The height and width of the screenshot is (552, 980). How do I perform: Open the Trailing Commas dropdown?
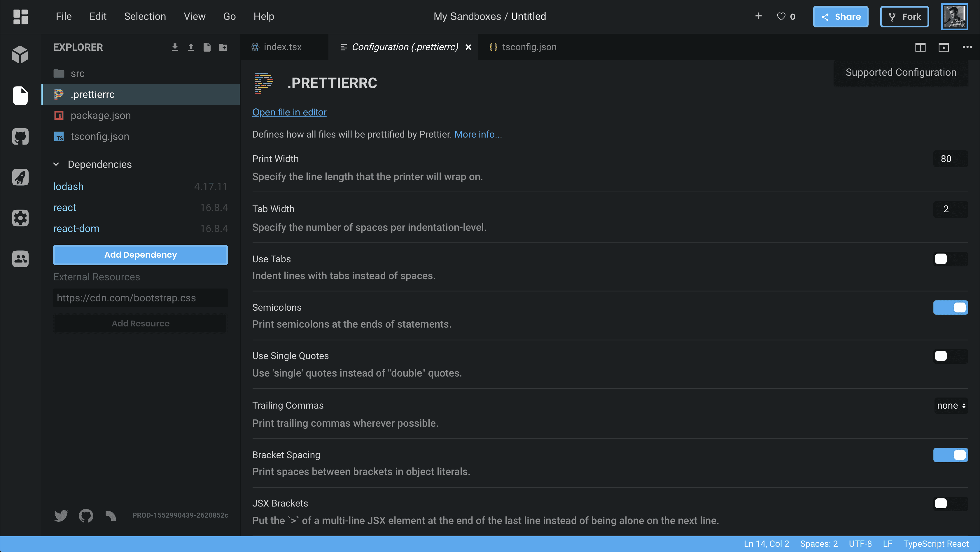(951, 406)
